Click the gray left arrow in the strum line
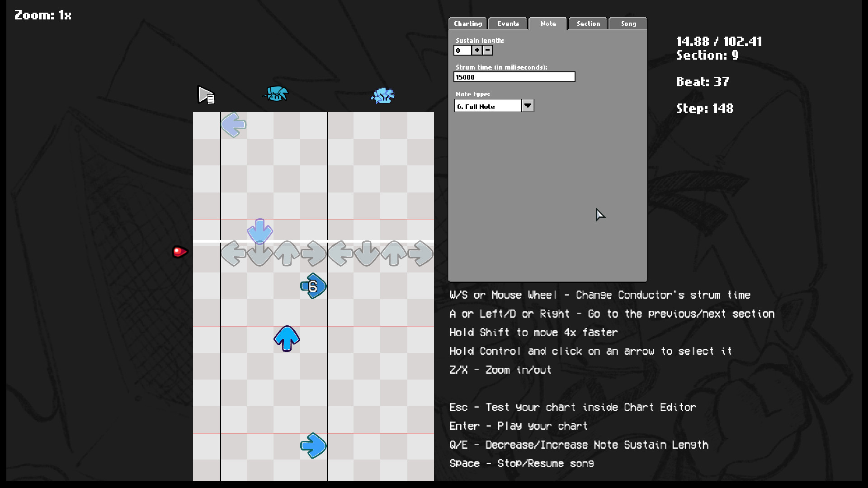The height and width of the screenshot is (488, 868). (233, 253)
